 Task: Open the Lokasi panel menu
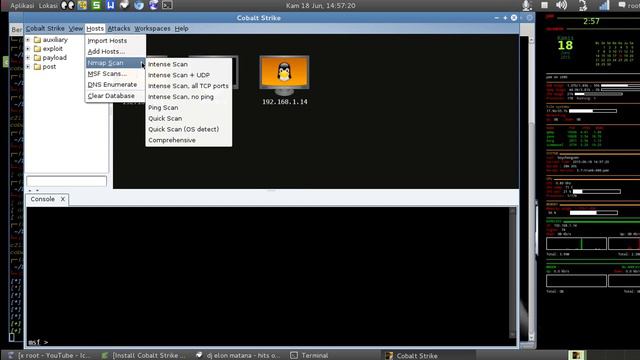(x=48, y=5)
